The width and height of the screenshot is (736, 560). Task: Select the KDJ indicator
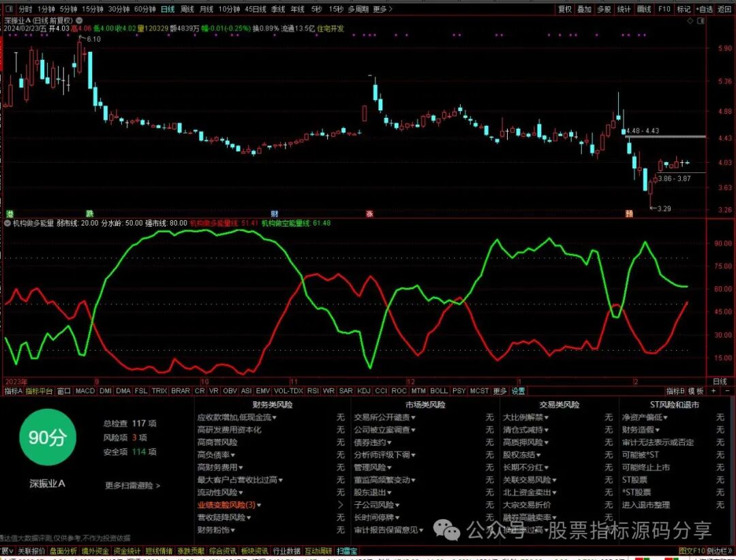click(364, 391)
